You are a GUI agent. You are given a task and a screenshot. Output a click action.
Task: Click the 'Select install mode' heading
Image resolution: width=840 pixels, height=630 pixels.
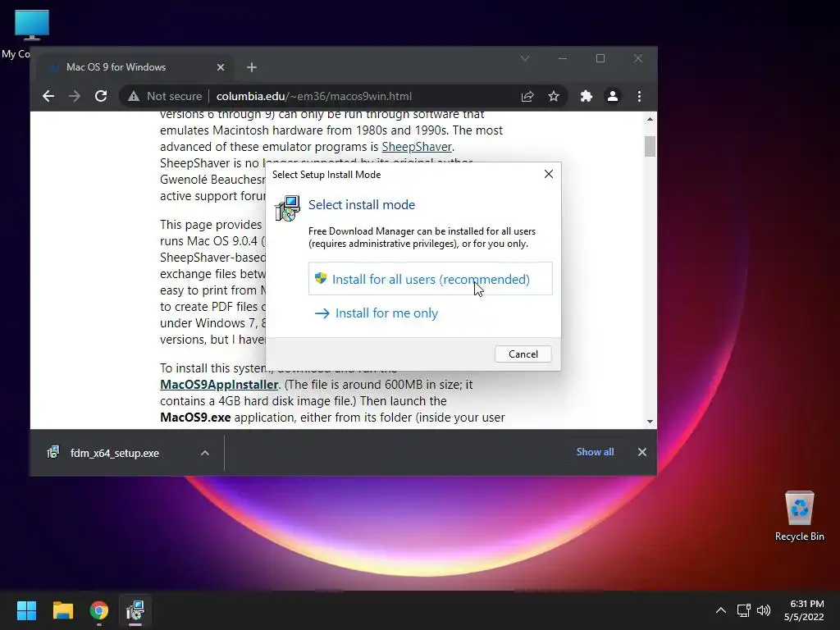click(x=362, y=204)
